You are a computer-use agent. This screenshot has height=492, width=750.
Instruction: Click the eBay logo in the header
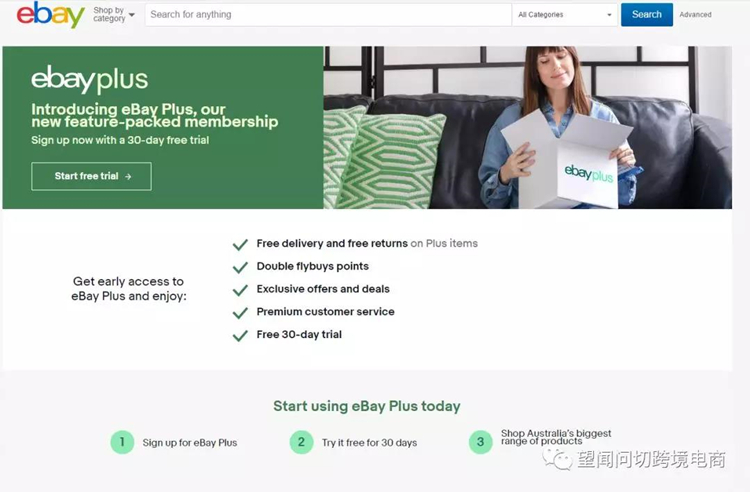click(51, 14)
